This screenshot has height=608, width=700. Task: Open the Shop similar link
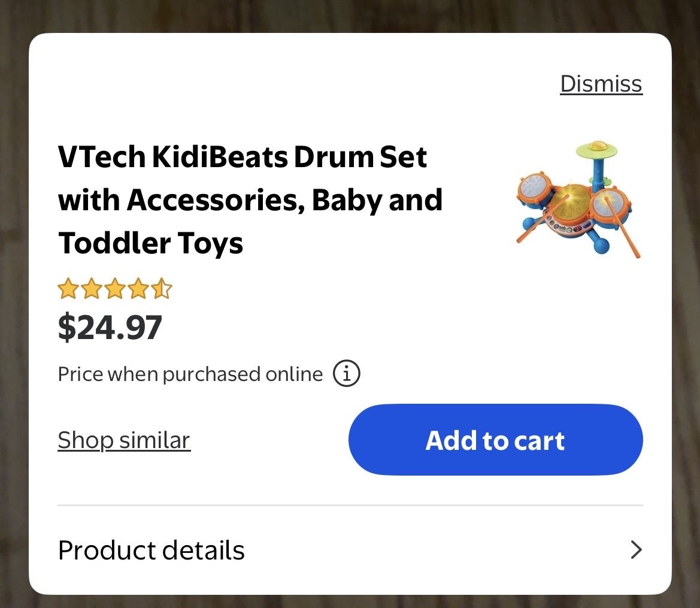[x=124, y=440]
